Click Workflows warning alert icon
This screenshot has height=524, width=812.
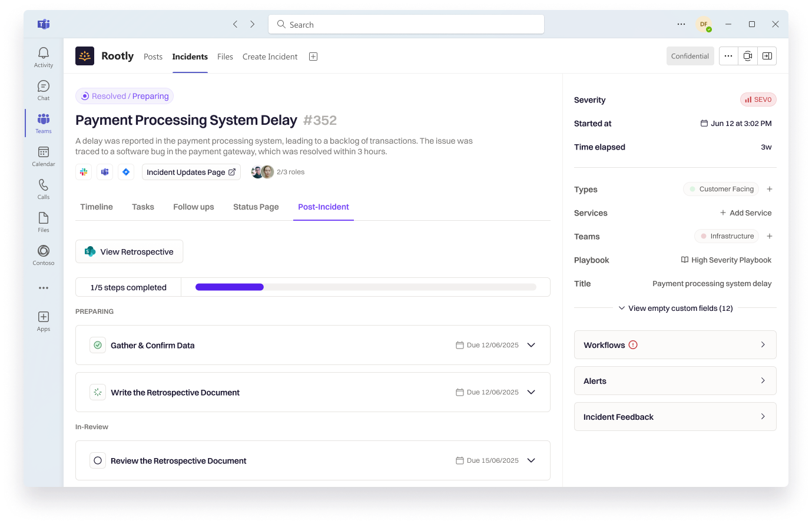point(633,345)
